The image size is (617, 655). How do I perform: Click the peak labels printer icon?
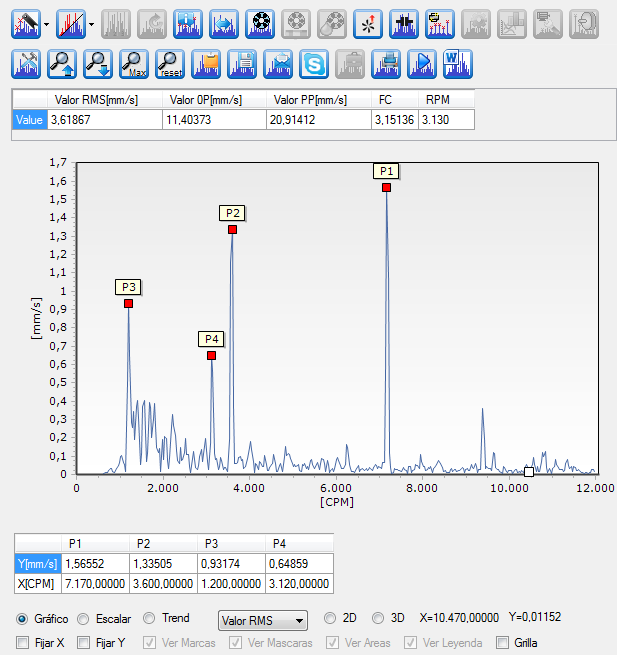click(x=440, y=24)
